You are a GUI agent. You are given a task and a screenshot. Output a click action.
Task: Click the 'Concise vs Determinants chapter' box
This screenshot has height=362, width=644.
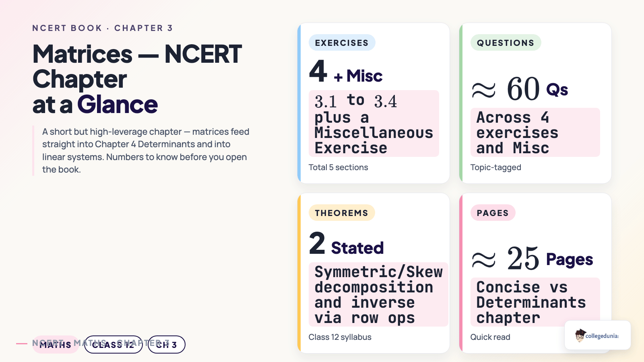coord(535,302)
